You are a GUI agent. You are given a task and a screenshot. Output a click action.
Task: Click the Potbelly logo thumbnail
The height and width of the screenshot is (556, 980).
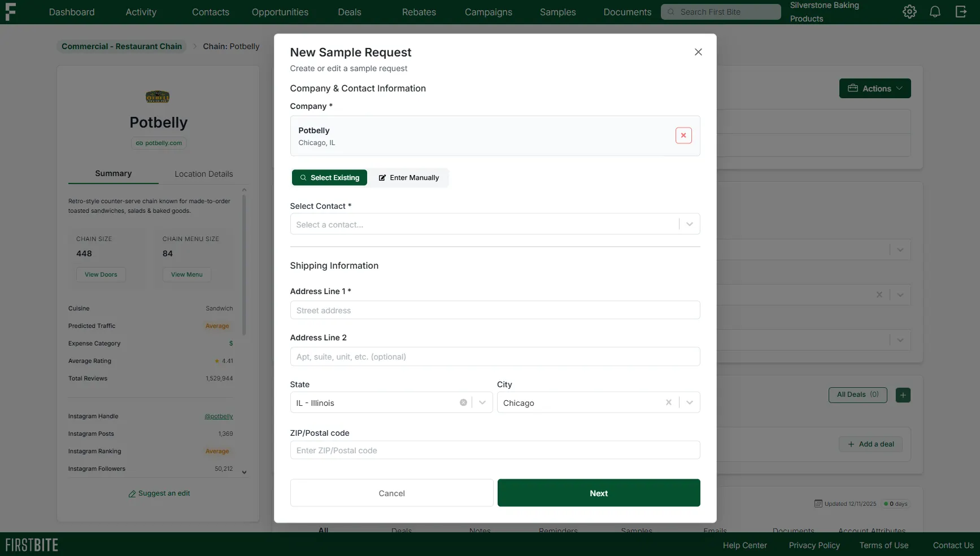[x=158, y=97]
